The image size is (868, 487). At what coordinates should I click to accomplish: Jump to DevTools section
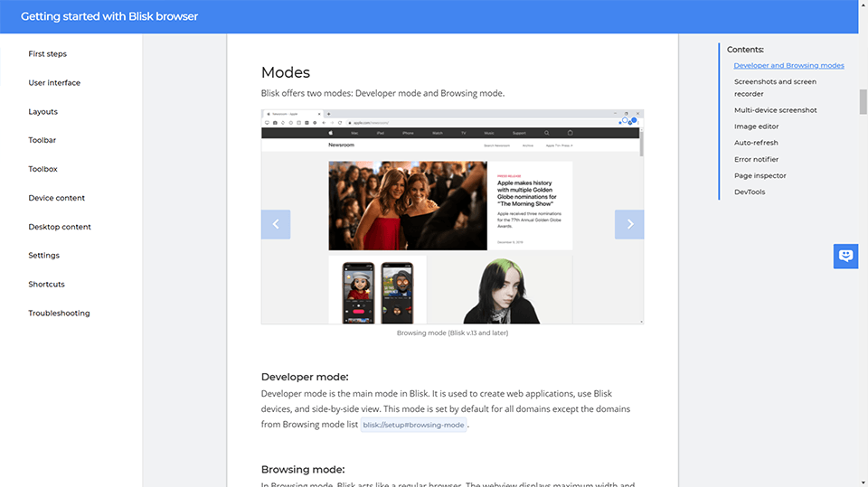click(x=750, y=192)
